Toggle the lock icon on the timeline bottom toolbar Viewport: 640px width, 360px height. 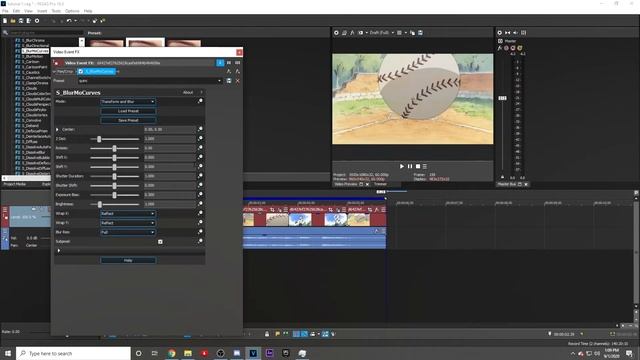[267, 334]
